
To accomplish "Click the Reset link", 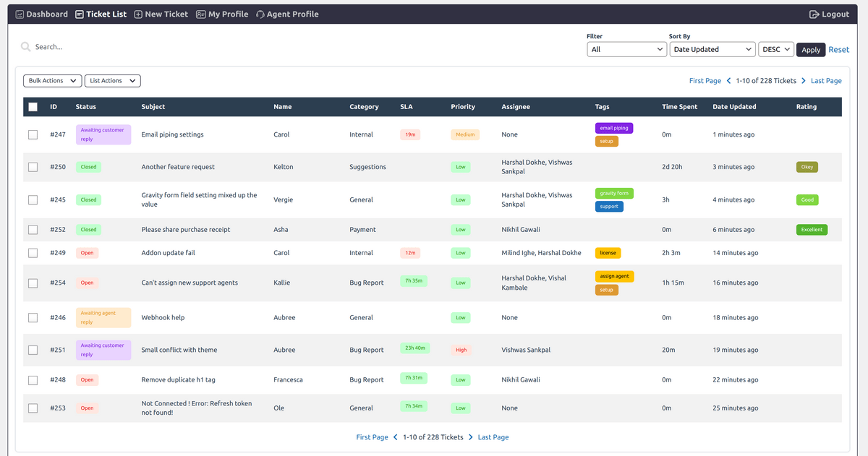I will click(839, 50).
